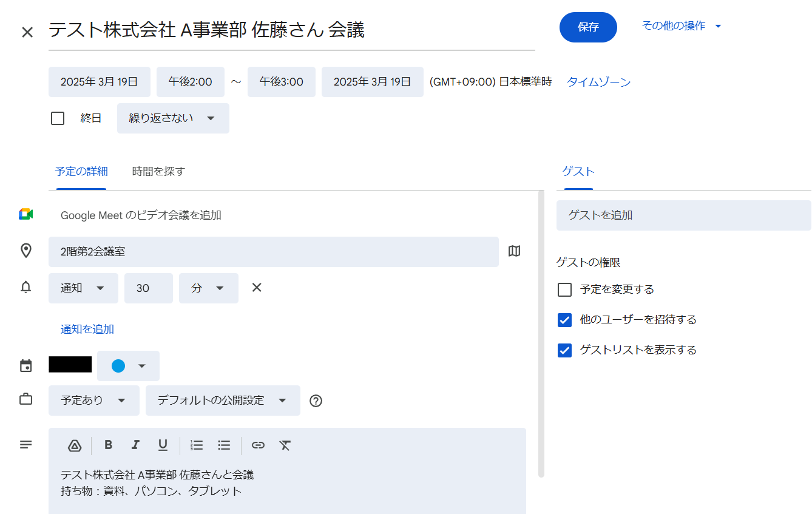Open the 予定あり availability dropdown

pos(93,401)
